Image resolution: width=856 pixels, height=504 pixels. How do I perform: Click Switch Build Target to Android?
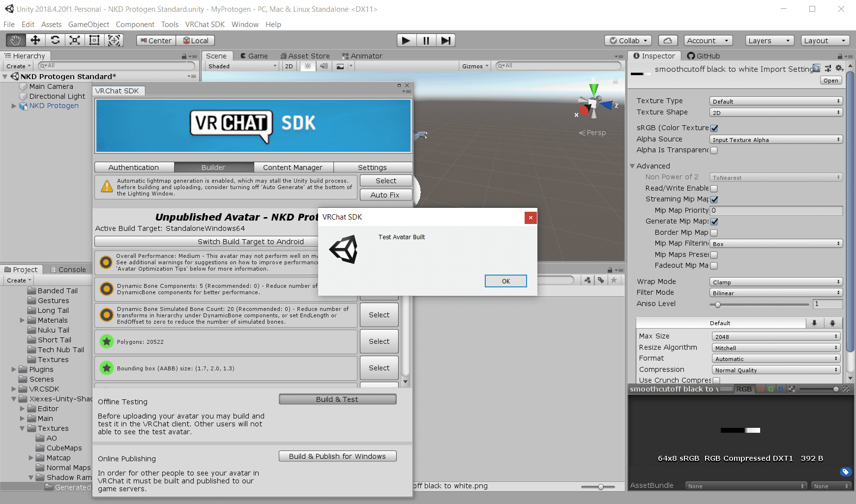pyautogui.click(x=251, y=242)
